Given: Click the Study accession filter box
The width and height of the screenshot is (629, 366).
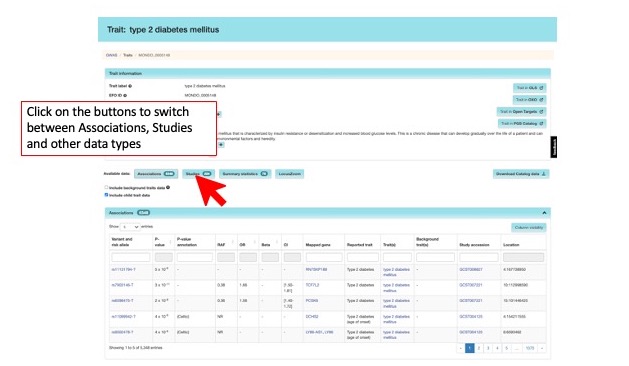Looking at the screenshot, I should pos(479,257).
